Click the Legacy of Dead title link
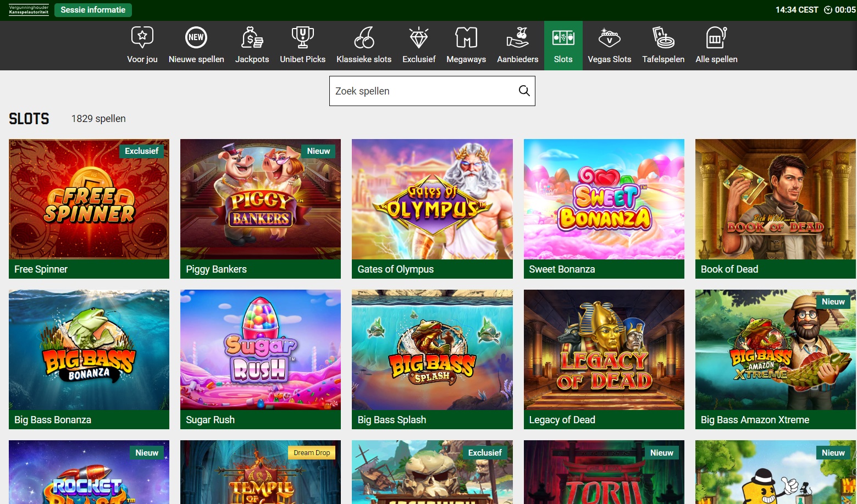Screen dimensions: 857x504 tap(562, 420)
